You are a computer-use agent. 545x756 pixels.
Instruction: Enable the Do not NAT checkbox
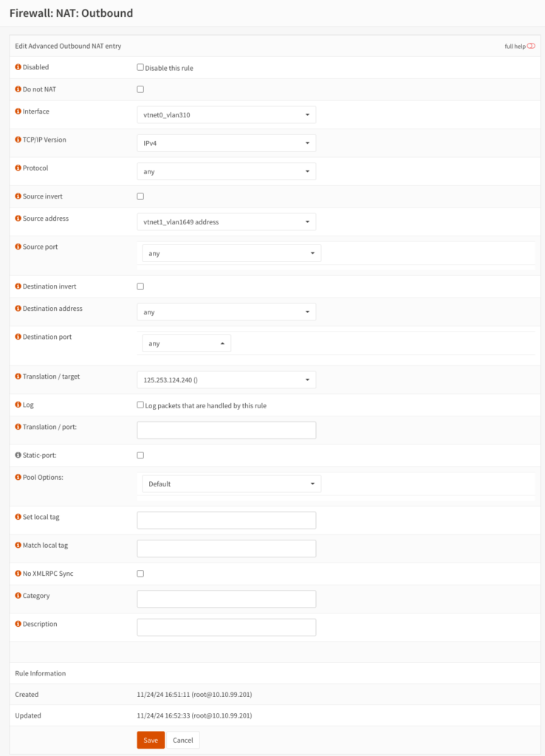[140, 89]
